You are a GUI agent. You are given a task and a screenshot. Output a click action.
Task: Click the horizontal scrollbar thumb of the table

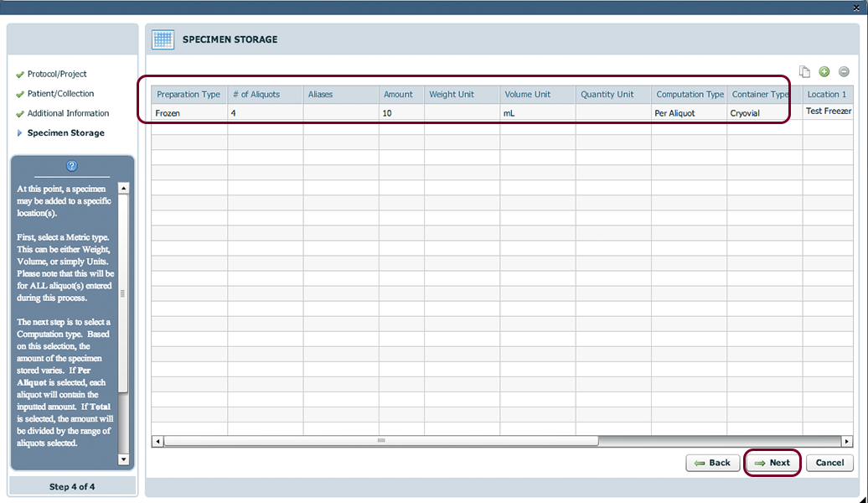pos(381,441)
